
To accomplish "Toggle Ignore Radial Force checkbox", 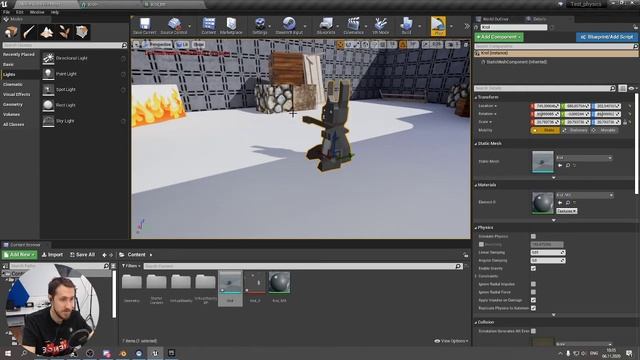I will 533,292.
